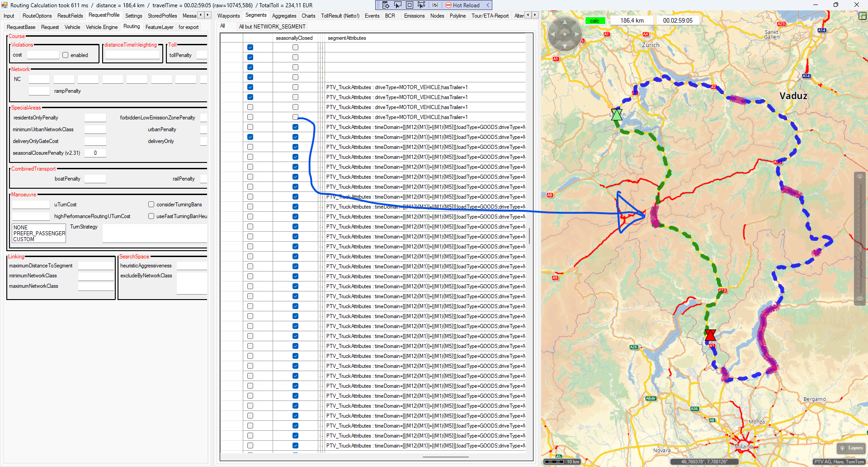
Task: Click the Hot Reload button
Action: point(462,5)
